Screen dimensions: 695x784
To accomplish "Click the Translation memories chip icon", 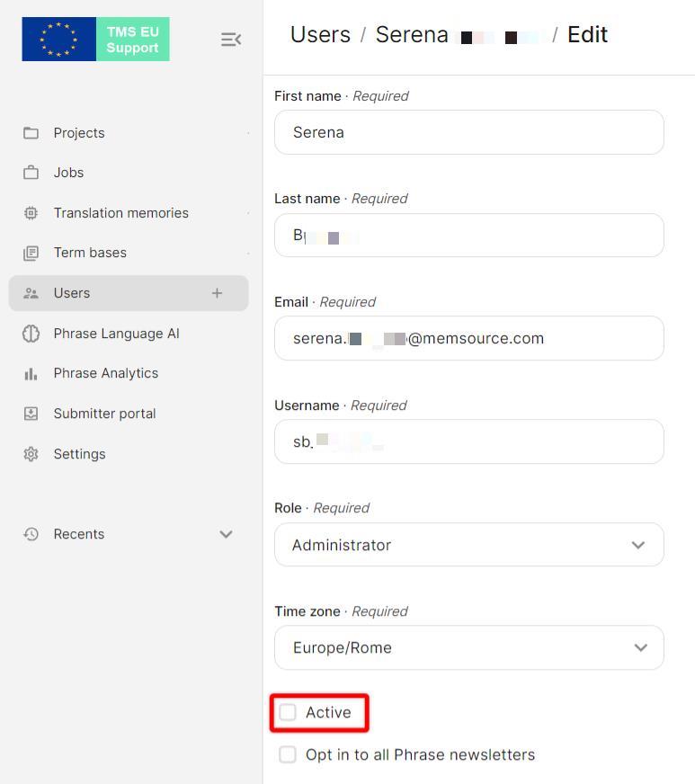I will click(x=31, y=213).
